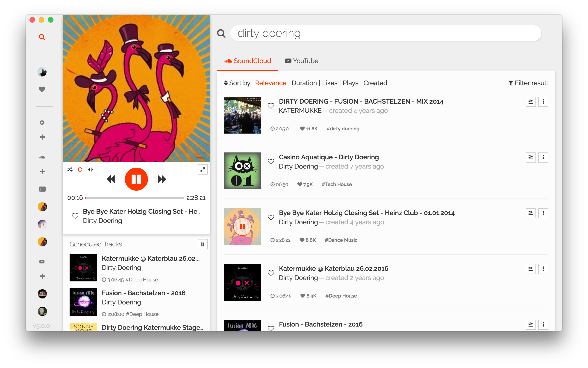Image resolution: width=588 pixels, height=368 pixels.
Task: Queue Fusion - Bachstelzen 2016 result to play next
Action: [x=531, y=325]
